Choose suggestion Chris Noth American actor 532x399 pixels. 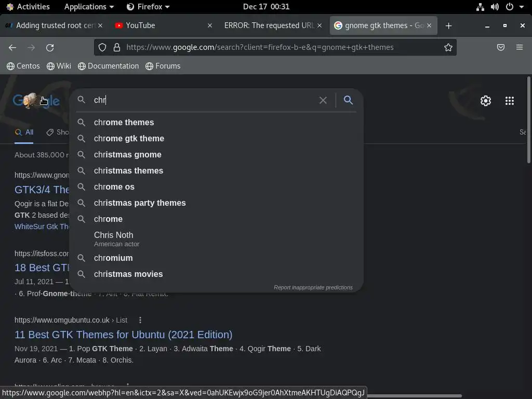pyautogui.click(x=216, y=239)
